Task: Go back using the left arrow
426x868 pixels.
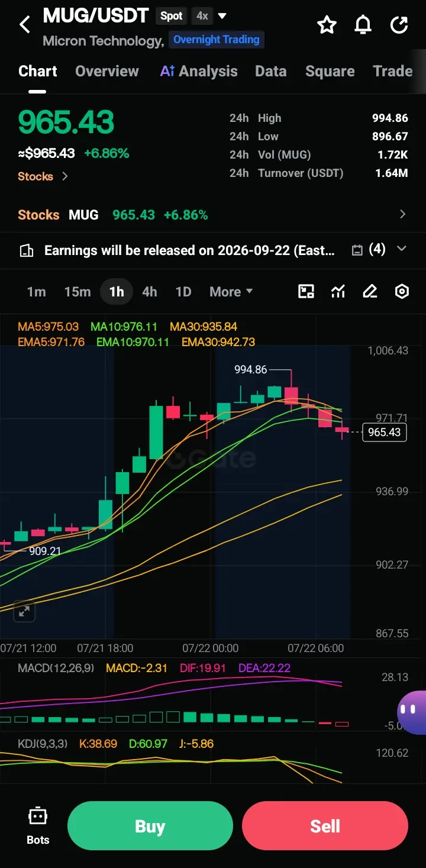Action: (25, 25)
